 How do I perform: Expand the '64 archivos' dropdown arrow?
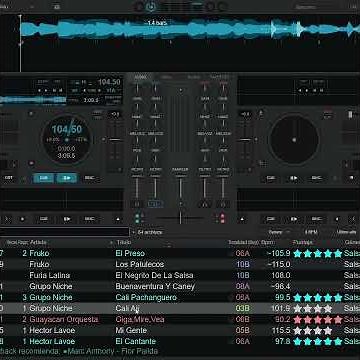coord(134,232)
